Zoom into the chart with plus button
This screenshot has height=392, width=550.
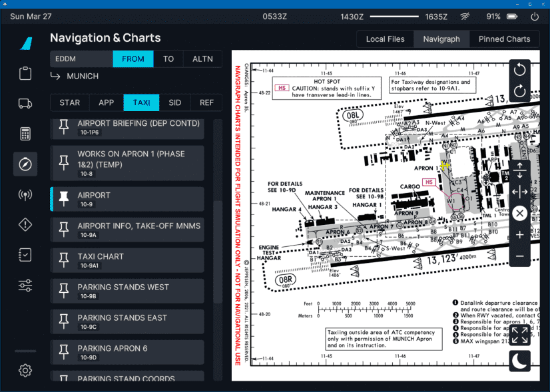pyautogui.click(x=519, y=234)
